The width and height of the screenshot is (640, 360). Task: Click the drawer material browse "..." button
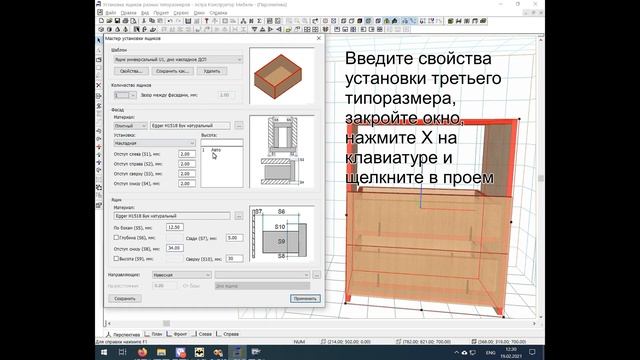click(x=239, y=216)
